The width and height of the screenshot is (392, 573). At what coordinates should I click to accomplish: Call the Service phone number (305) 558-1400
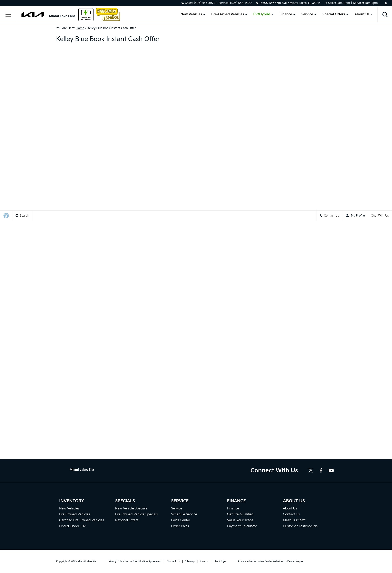[235, 3]
